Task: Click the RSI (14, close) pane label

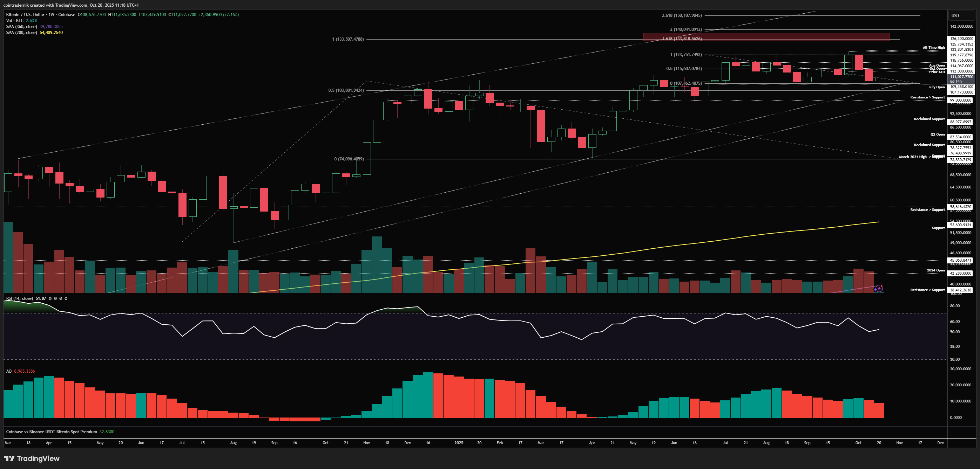Action: point(20,298)
